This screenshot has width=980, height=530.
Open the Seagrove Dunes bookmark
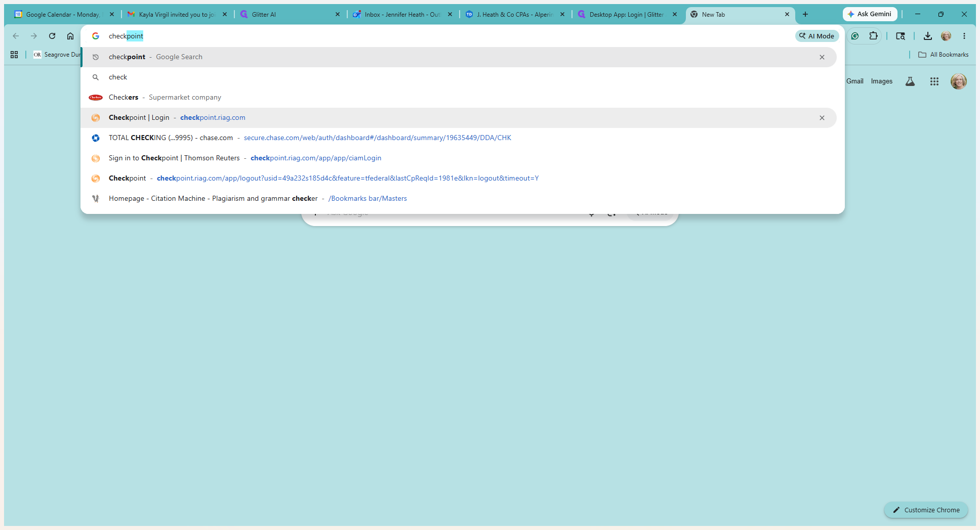pos(57,55)
